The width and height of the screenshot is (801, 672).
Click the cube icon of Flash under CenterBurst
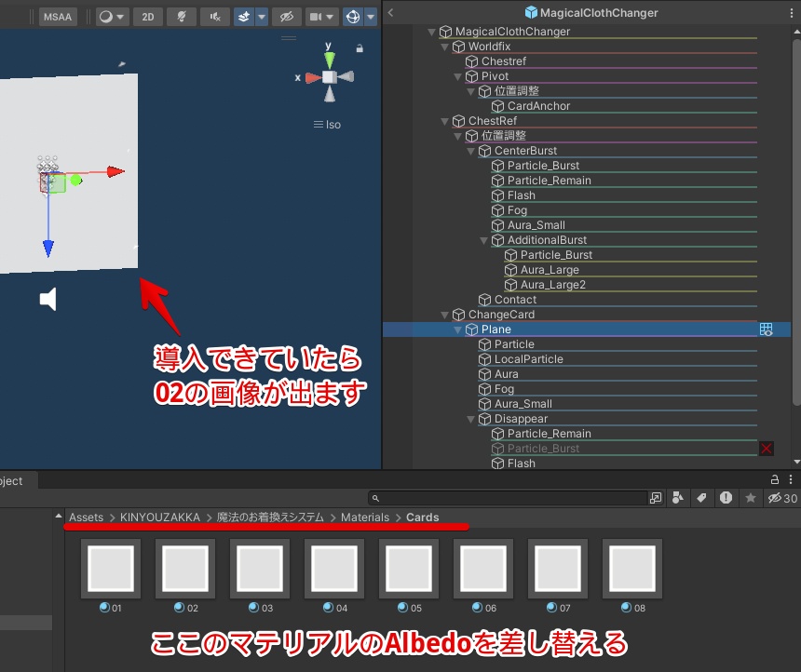click(x=497, y=195)
